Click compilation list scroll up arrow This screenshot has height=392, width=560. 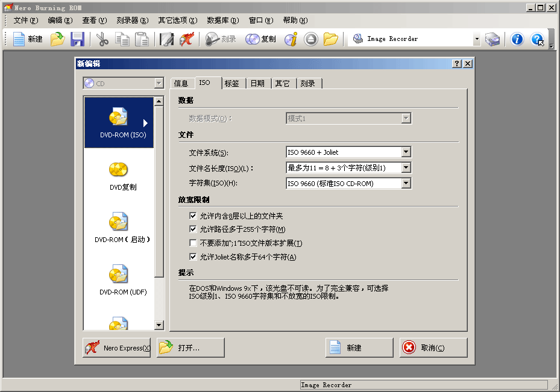pyautogui.click(x=159, y=101)
